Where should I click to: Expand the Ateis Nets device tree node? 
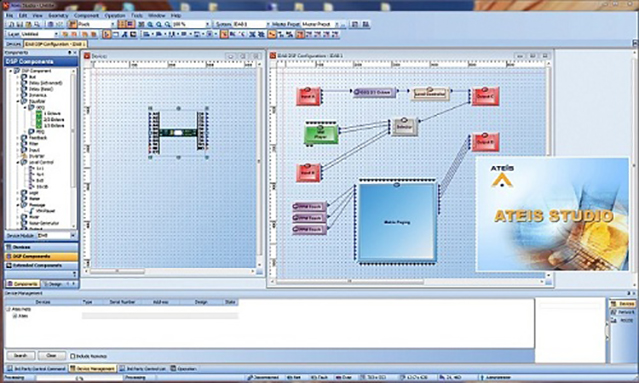pos(8,309)
